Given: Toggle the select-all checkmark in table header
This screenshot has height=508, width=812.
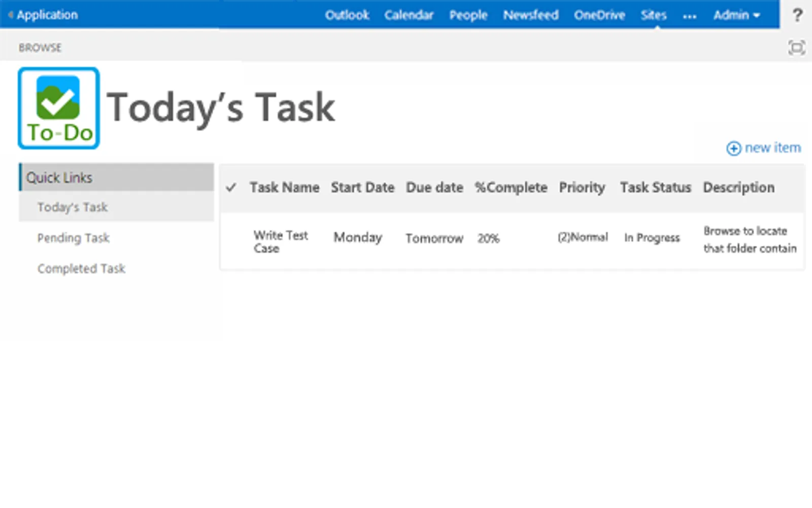Looking at the screenshot, I should 231,187.
